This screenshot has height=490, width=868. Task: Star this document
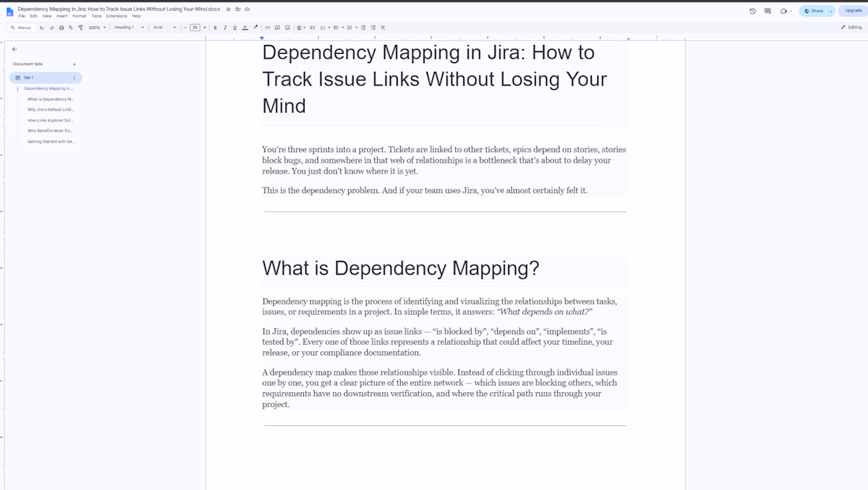(228, 9)
